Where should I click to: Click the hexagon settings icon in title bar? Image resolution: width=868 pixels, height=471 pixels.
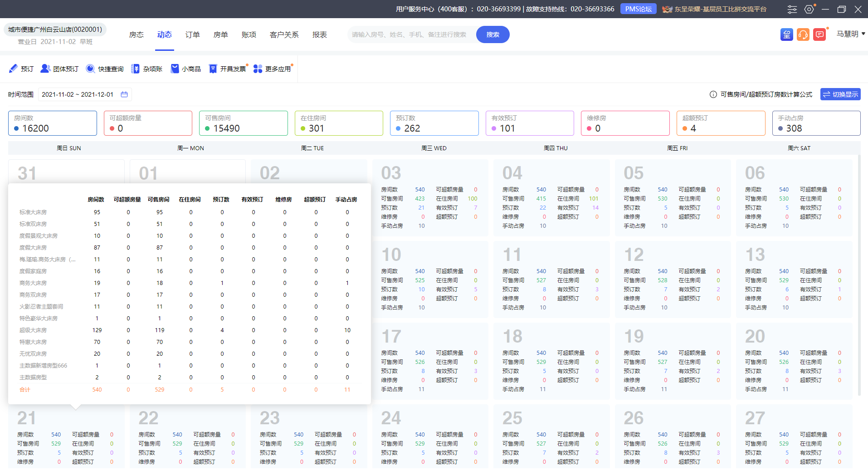[x=809, y=9]
